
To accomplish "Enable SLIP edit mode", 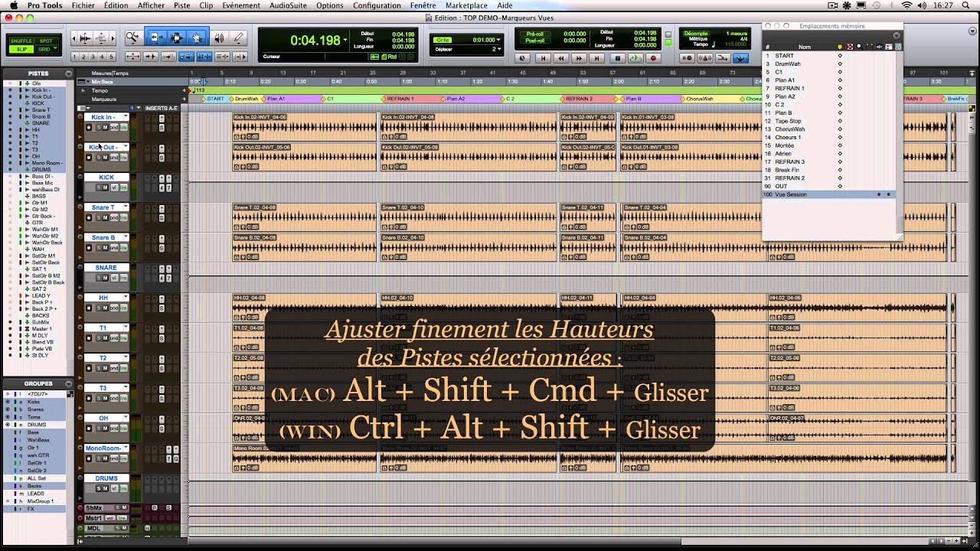I will click(21, 49).
